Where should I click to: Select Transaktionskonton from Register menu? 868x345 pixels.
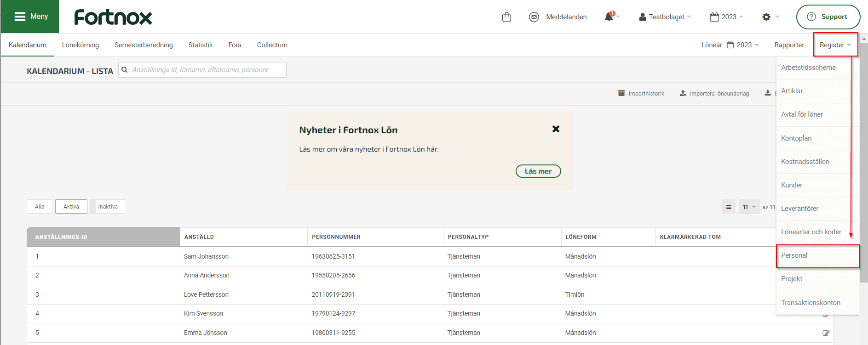coord(817,303)
